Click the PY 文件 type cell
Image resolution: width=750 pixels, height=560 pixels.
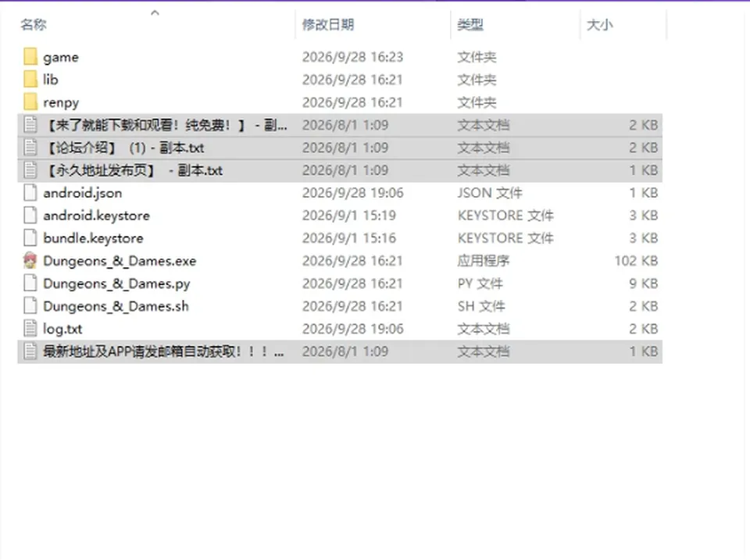point(480,284)
